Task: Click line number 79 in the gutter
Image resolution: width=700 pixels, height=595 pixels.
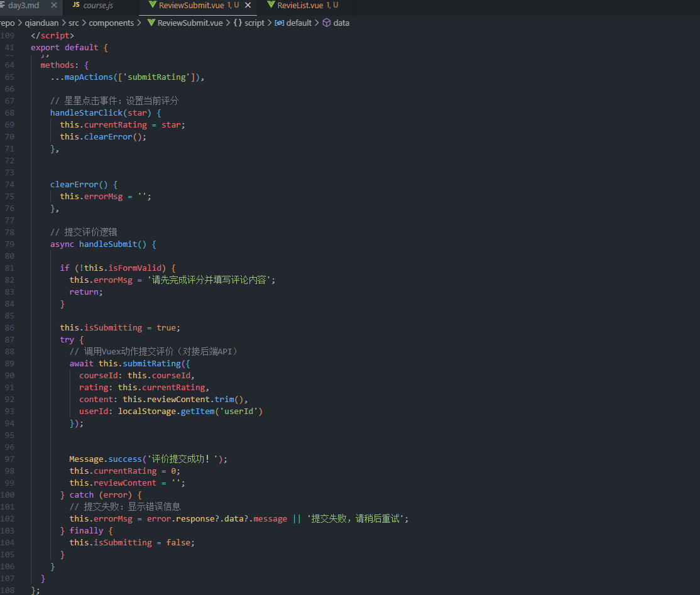Action: 9,244
